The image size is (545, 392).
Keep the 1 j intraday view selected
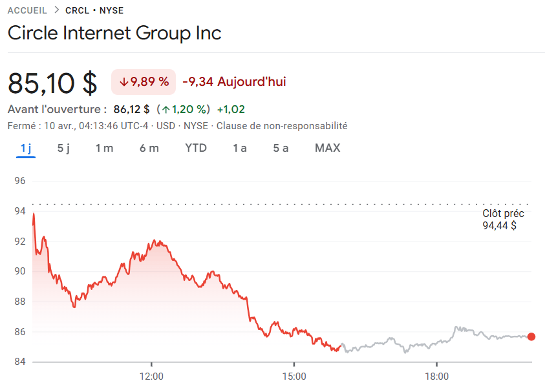26,148
